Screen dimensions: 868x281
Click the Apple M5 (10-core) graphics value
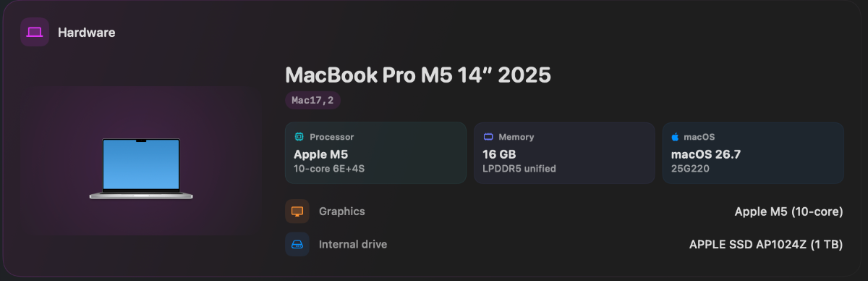pyautogui.click(x=788, y=211)
